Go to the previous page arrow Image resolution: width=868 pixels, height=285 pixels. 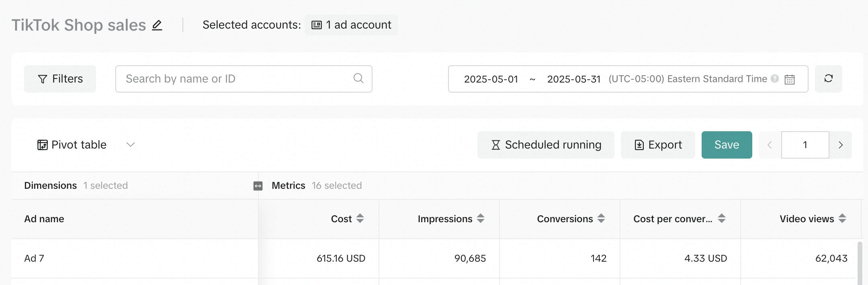770,145
